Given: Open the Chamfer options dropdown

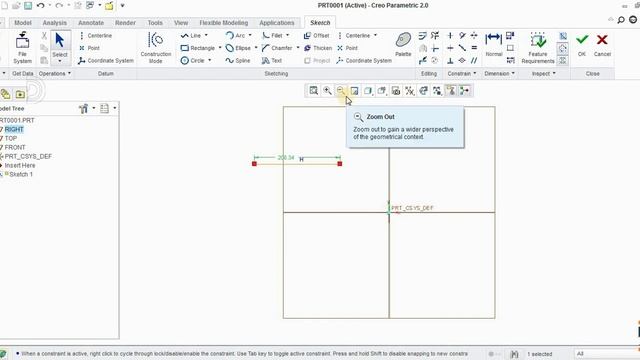Looking at the screenshot, I should pos(298,48).
